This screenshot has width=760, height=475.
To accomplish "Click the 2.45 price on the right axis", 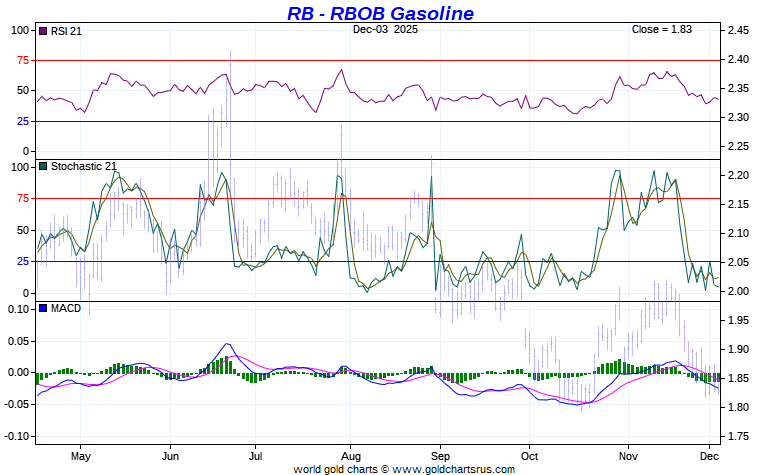I will (x=738, y=31).
